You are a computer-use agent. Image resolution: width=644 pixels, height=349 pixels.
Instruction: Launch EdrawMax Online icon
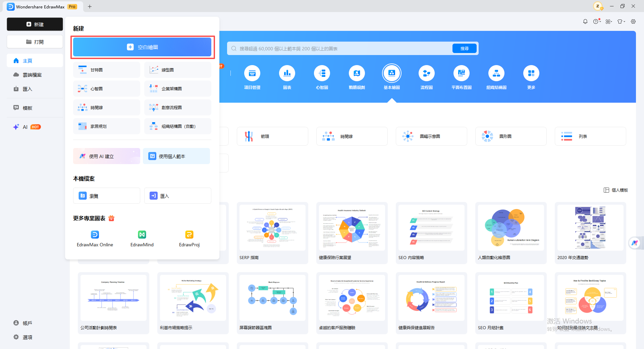pos(95,235)
